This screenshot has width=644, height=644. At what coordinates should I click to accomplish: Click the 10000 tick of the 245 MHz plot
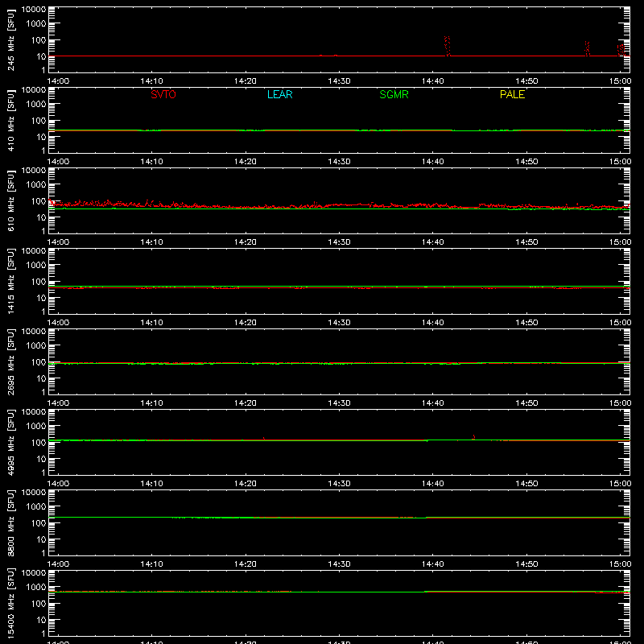tap(34, 10)
